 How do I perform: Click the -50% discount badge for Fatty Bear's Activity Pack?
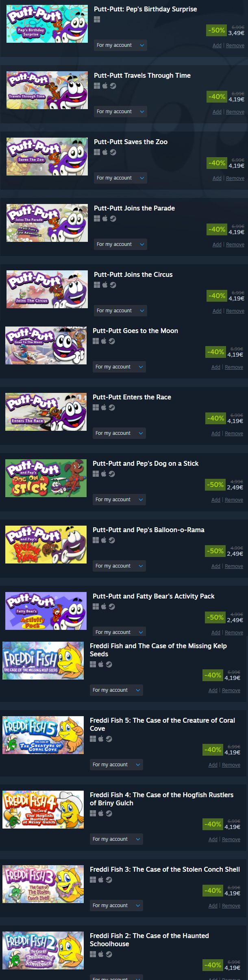point(215,618)
